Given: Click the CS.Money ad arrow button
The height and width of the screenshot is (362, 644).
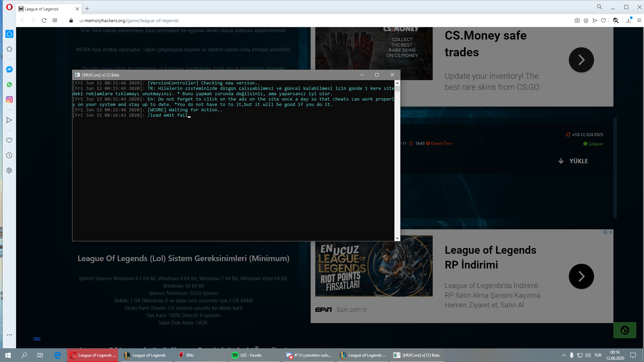Looking at the screenshot, I should click(x=581, y=60).
